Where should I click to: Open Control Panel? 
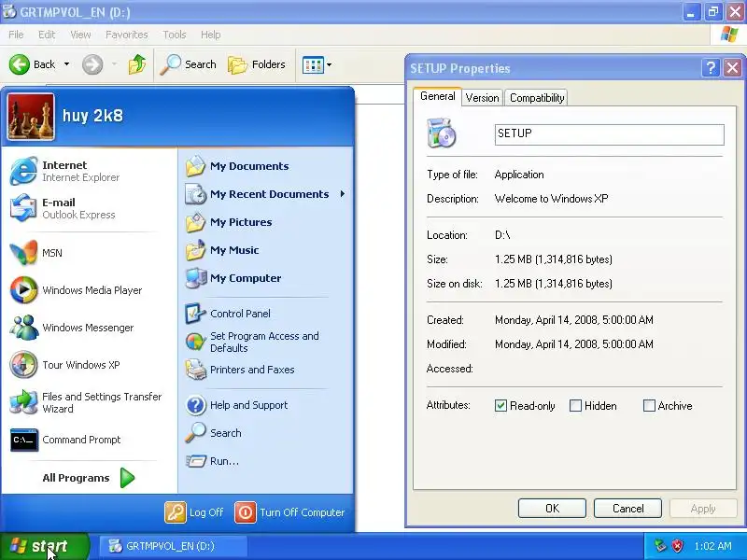(x=228, y=314)
